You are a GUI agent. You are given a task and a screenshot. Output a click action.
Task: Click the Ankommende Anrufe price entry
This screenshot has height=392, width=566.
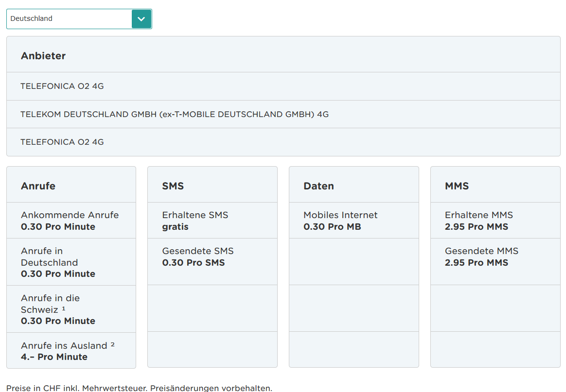click(x=70, y=221)
